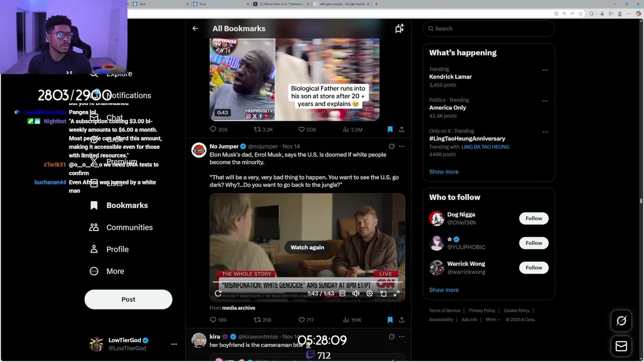
Task: Repost the No Jumper post with 256 reposts
Action: click(262, 320)
